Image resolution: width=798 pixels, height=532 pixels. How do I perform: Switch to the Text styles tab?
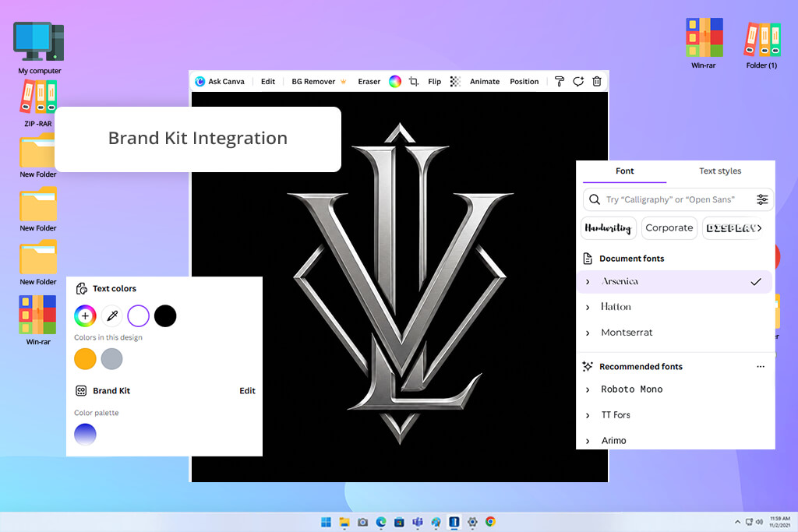(x=719, y=171)
